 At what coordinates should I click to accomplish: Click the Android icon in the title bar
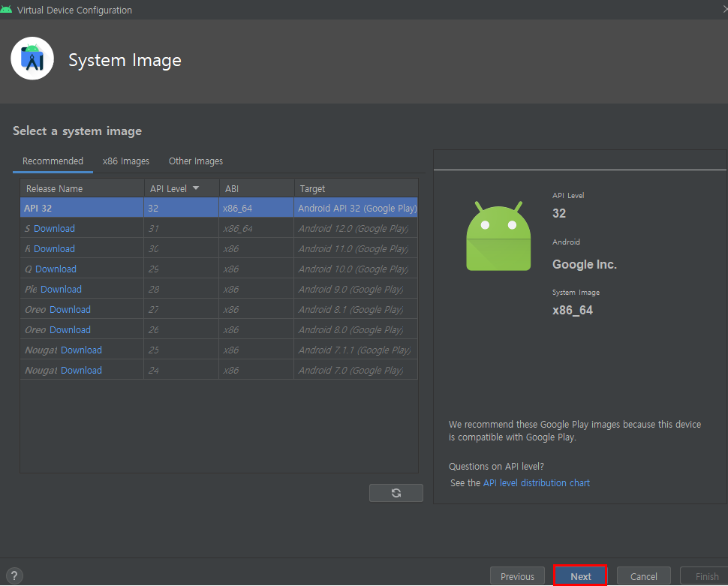[x=6, y=9]
